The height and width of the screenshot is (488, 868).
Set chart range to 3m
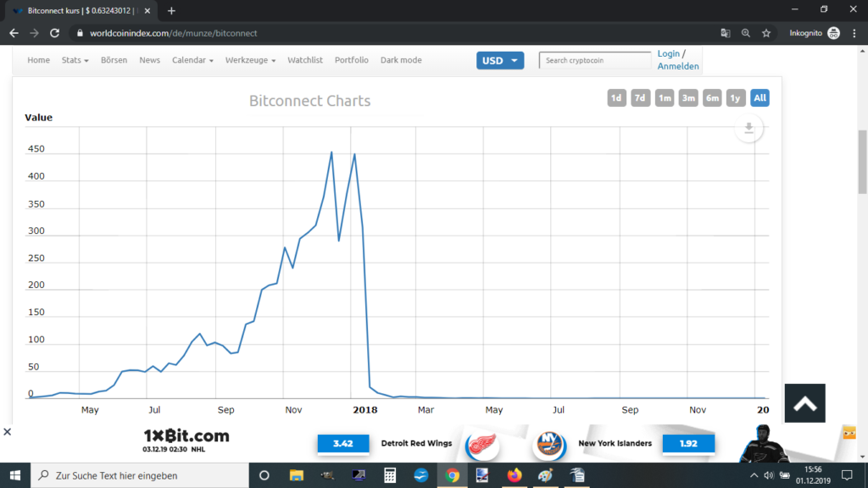[688, 98]
